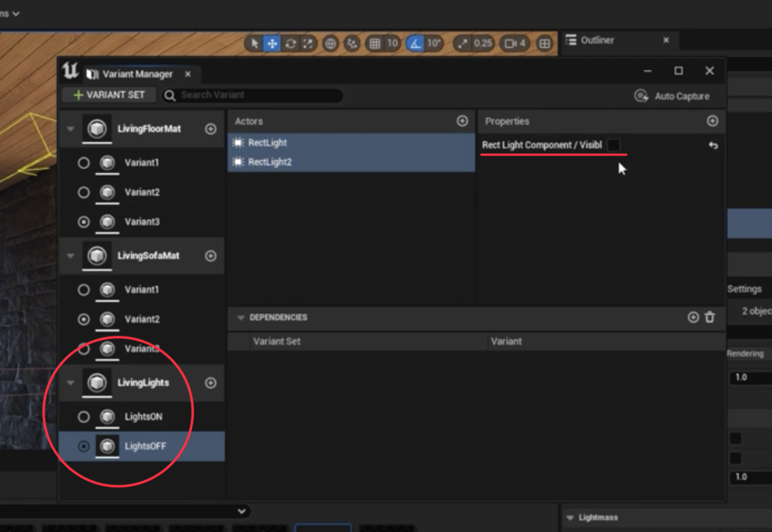The height and width of the screenshot is (532, 772).
Task: Add property with Properties plus icon
Action: coord(713,121)
